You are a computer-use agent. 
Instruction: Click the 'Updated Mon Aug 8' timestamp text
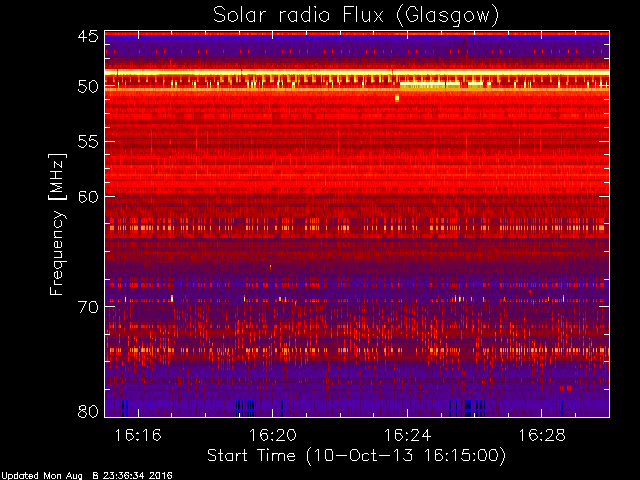click(x=86, y=475)
